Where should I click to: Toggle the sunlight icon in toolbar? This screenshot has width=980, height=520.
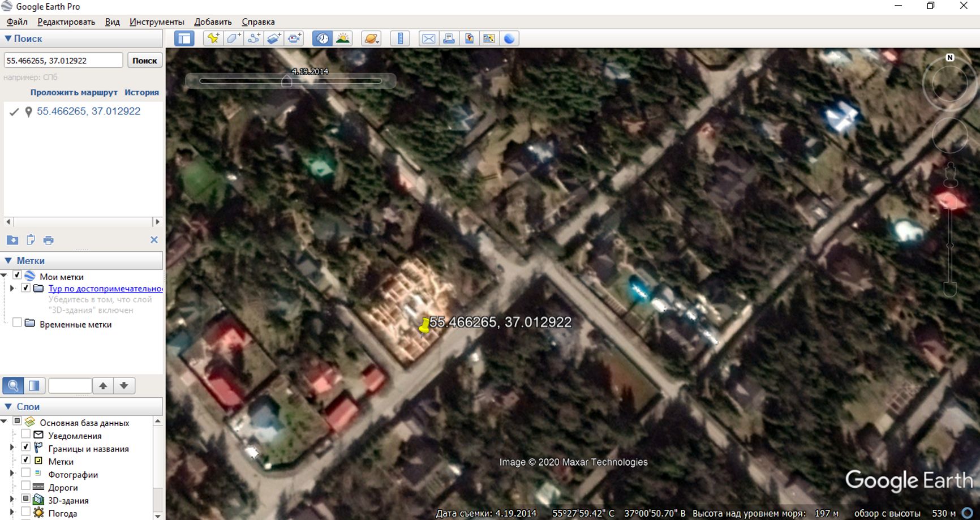pyautogui.click(x=343, y=38)
